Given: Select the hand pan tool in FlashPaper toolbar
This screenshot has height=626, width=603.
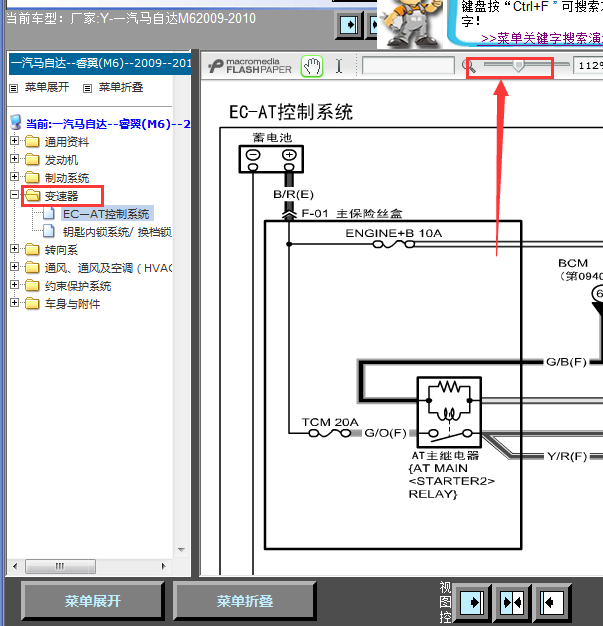Looking at the screenshot, I should [x=312, y=66].
